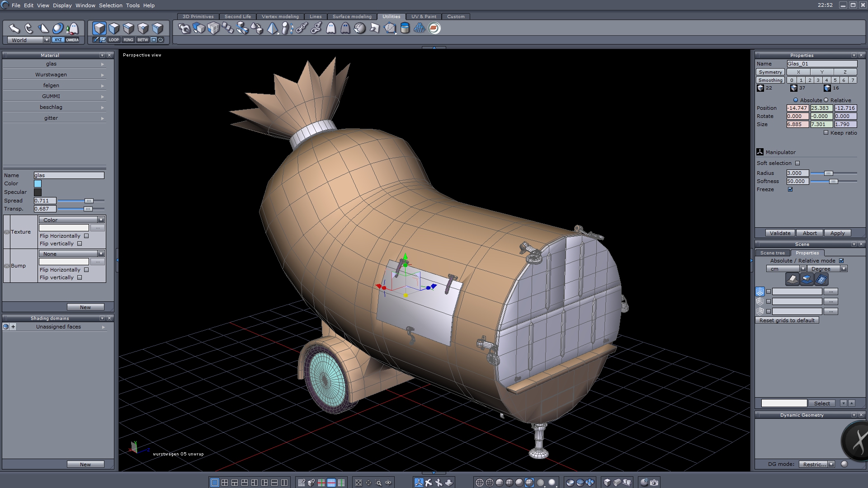This screenshot has height=488, width=868.
Task: Click the magnifier zoom icon in bottom bar
Action: point(379,483)
